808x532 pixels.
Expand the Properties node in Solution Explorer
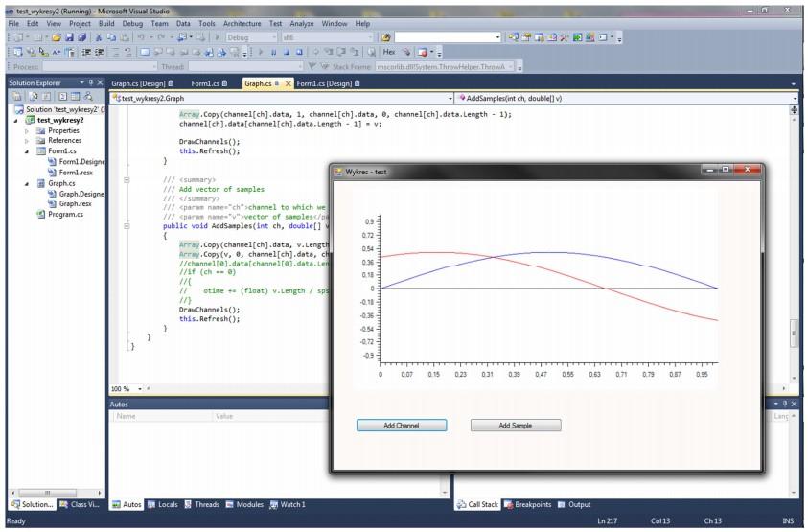pos(27,131)
